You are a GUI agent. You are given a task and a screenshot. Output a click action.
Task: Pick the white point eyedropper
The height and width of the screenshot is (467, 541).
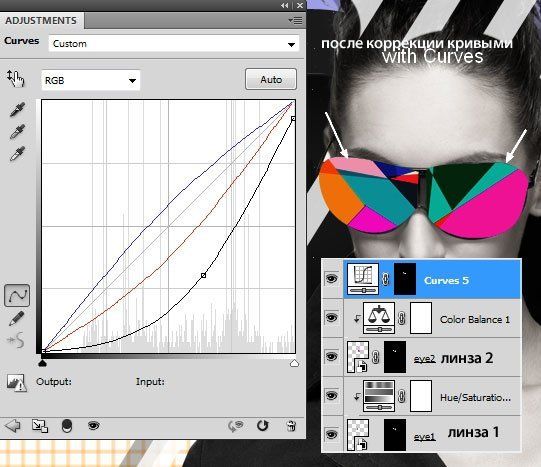[x=17, y=154]
